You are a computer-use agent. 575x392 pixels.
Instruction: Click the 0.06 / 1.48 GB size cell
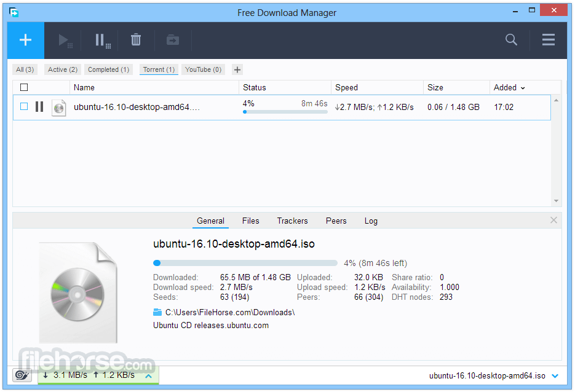(453, 107)
